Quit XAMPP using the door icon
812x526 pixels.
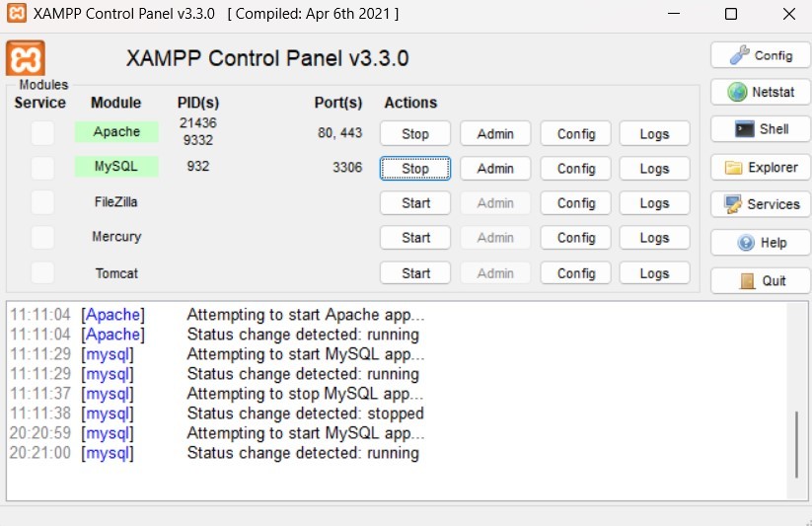click(748, 280)
